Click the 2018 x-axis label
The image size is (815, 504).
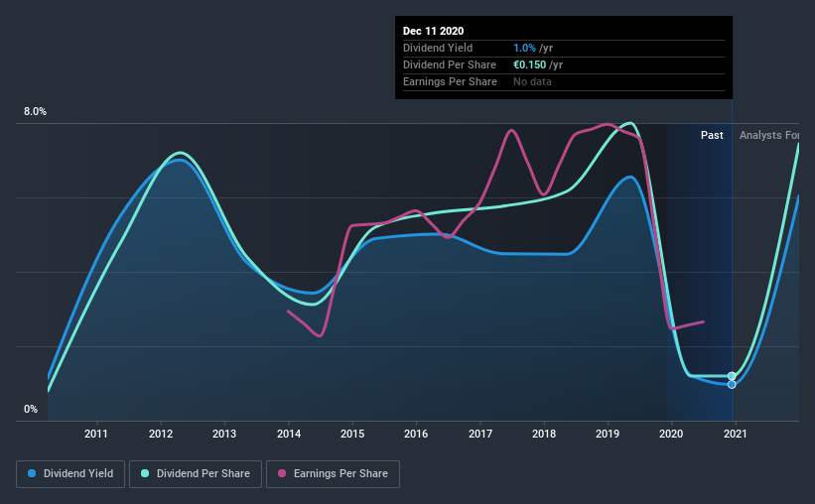(544, 434)
